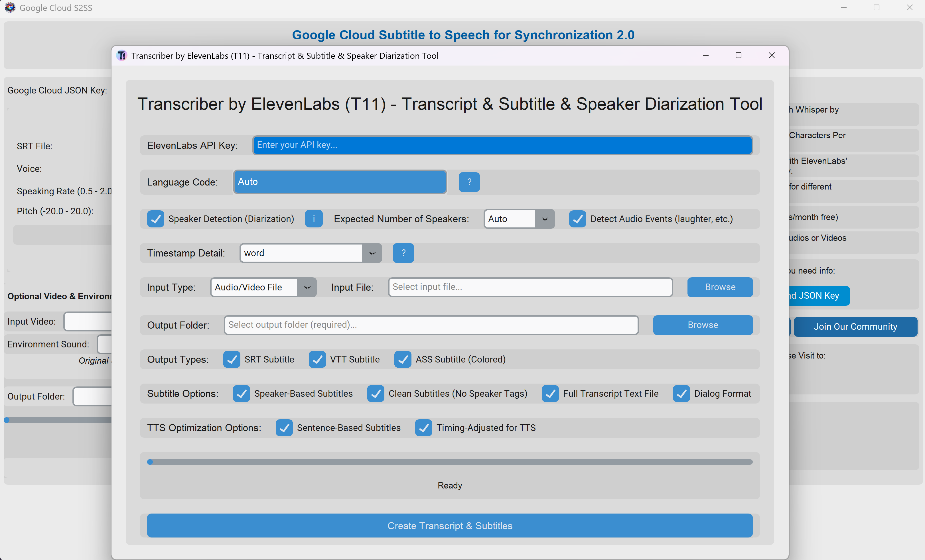Click the Join Our Community button
The height and width of the screenshot is (560, 925).
point(855,327)
